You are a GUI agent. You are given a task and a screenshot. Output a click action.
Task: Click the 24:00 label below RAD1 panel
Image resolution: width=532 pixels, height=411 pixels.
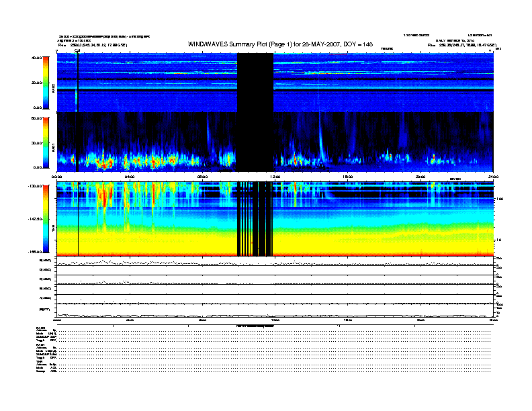(493, 177)
